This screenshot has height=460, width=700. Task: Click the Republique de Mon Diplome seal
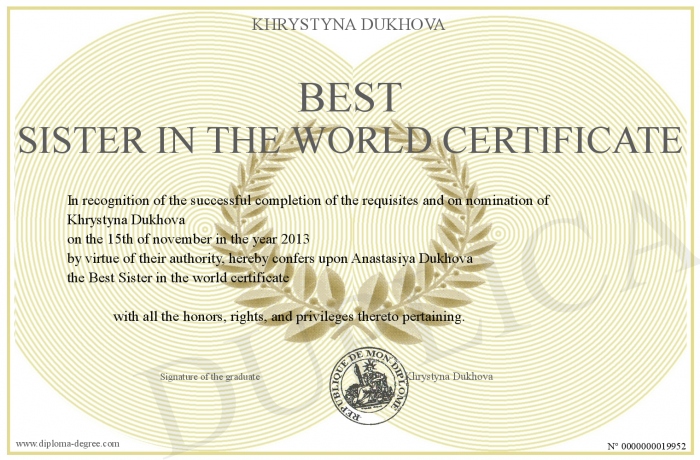pos(369,386)
